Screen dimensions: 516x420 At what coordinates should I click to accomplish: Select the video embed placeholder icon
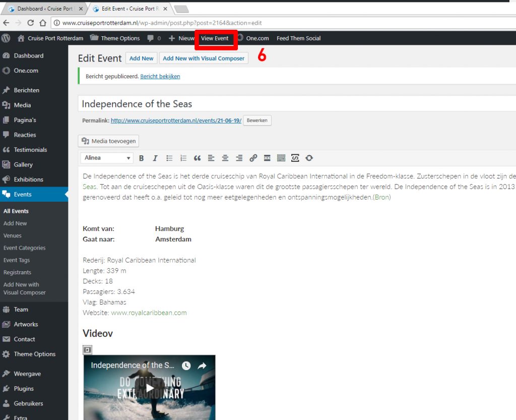[87, 349]
